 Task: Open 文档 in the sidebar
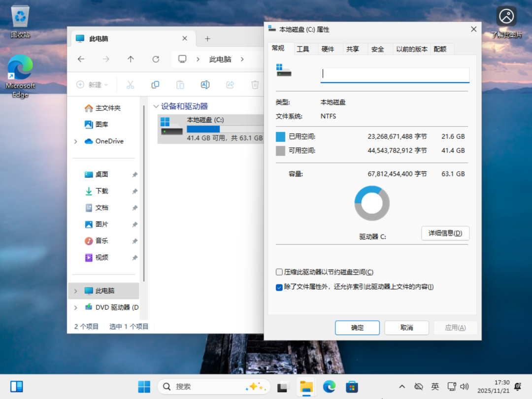point(103,208)
